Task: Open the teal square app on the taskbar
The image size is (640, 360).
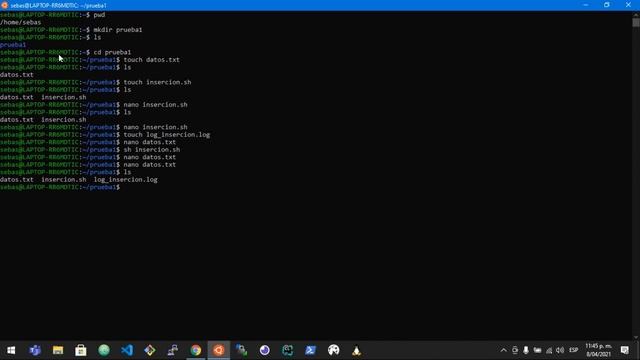Action: pyautogui.click(x=287, y=350)
